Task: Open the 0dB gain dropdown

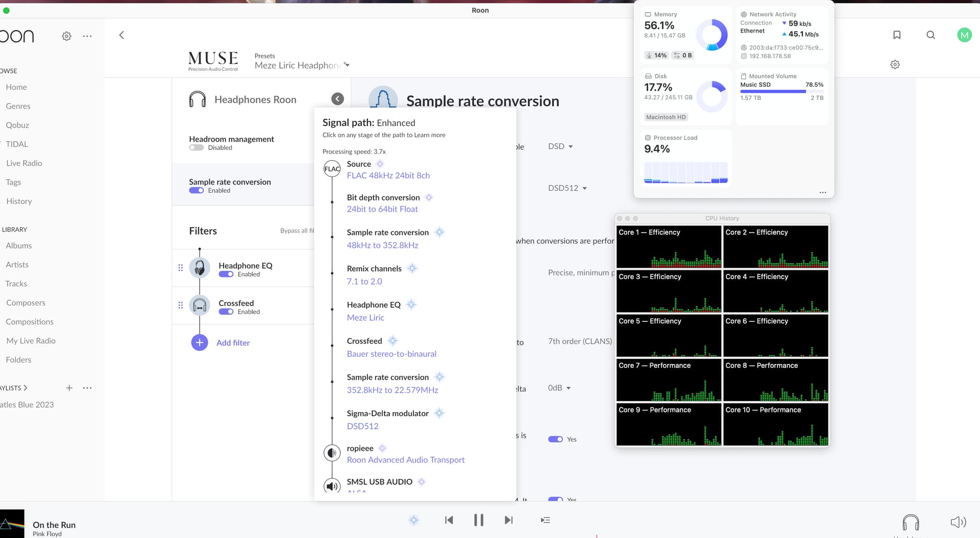Action: point(559,388)
